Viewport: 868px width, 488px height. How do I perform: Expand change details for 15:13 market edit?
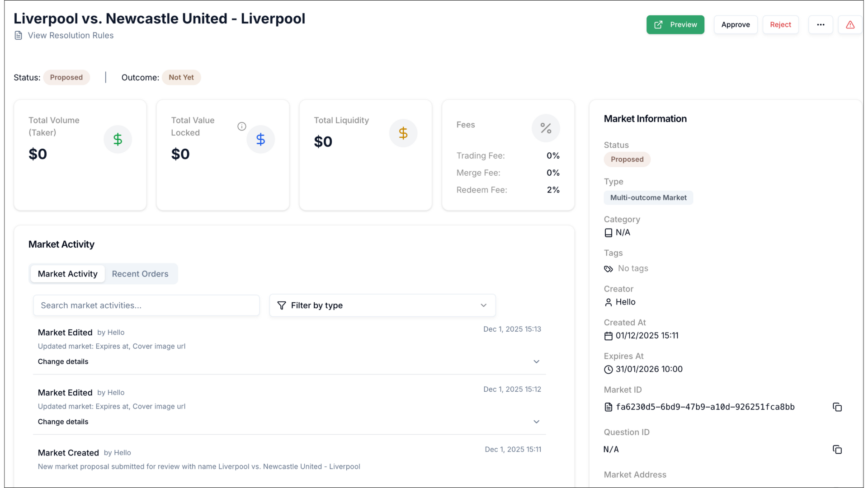[536, 361]
